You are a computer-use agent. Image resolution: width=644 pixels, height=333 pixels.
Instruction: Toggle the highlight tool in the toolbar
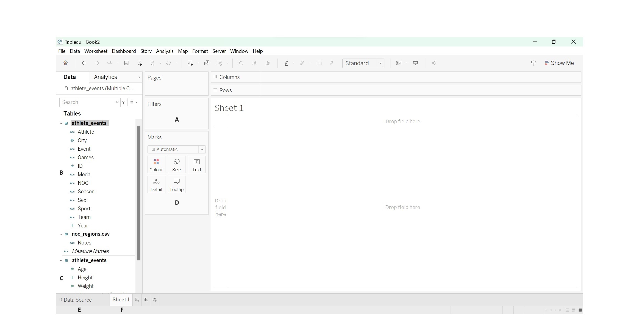pyautogui.click(x=287, y=63)
